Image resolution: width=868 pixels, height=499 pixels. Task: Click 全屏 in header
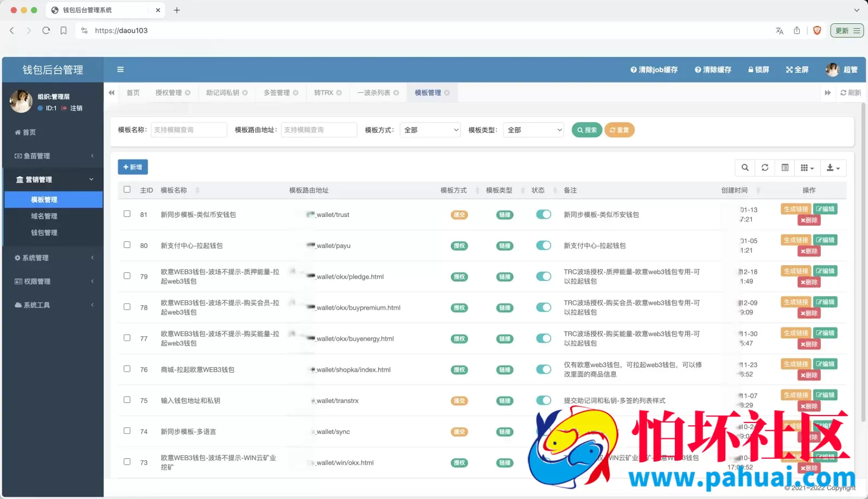(x=797, y=69)
